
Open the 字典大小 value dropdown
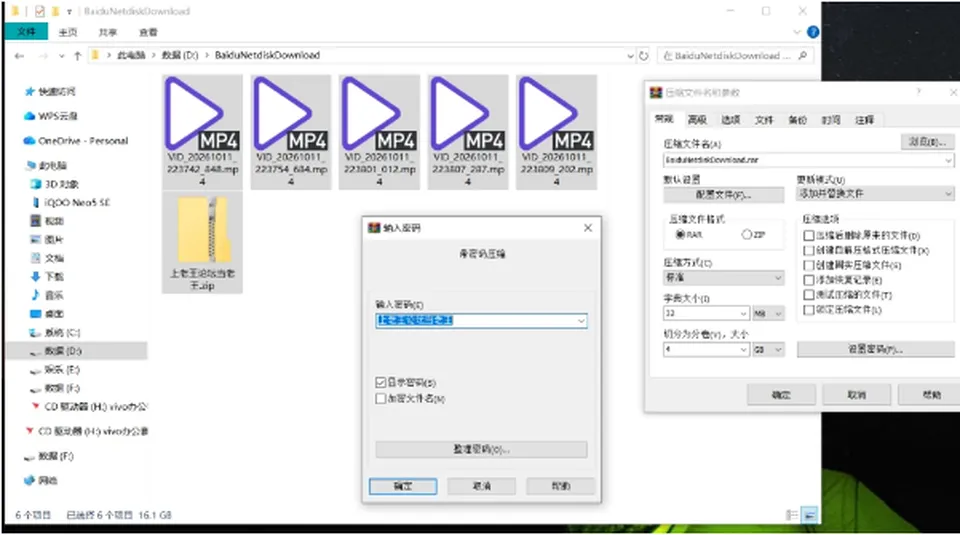tap(743, 313)
